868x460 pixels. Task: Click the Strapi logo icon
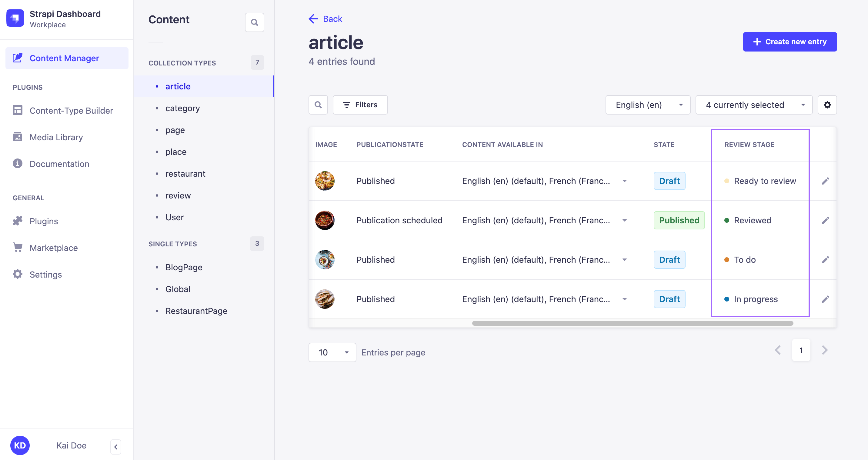coord(15,18)
